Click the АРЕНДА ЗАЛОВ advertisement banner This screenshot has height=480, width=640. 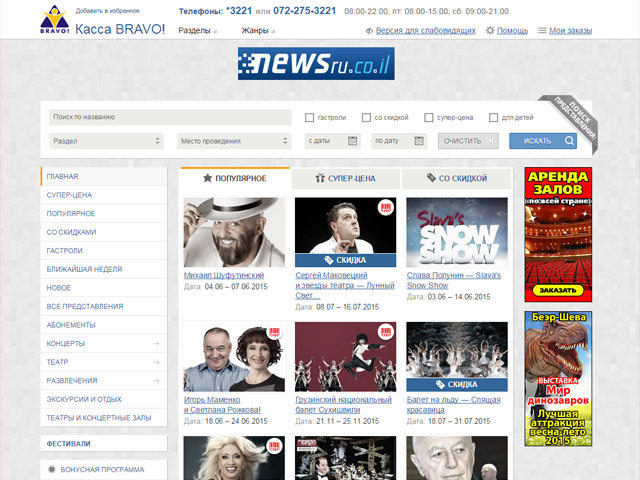pos(558,235)
